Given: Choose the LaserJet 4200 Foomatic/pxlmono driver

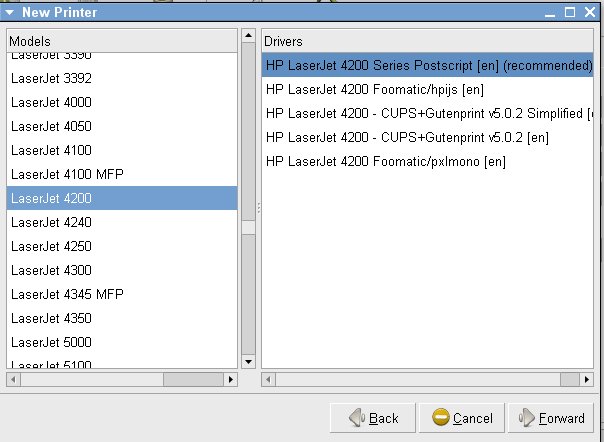Looking at the screenshot, I should [427, 161].
